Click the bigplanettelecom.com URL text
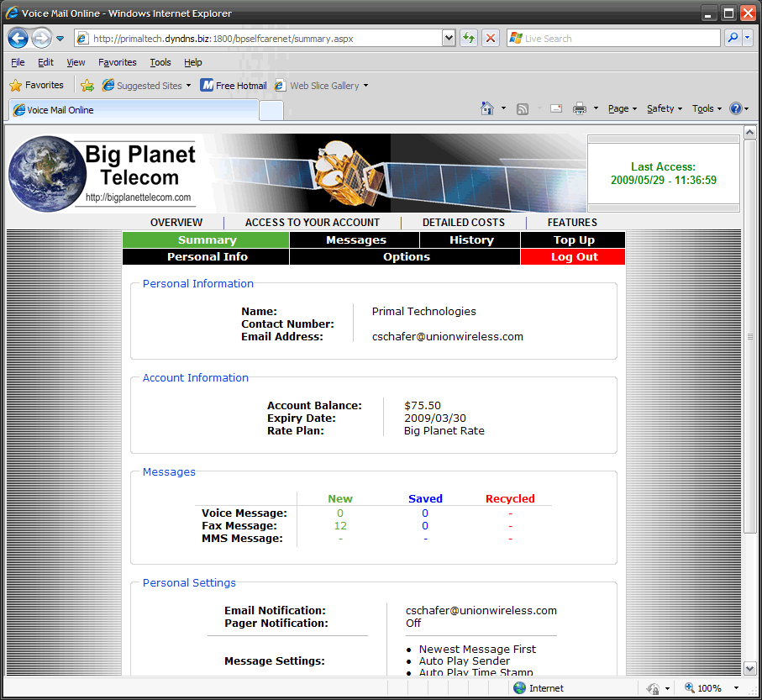This screenshot has height=700, width=762. [138, 197]
